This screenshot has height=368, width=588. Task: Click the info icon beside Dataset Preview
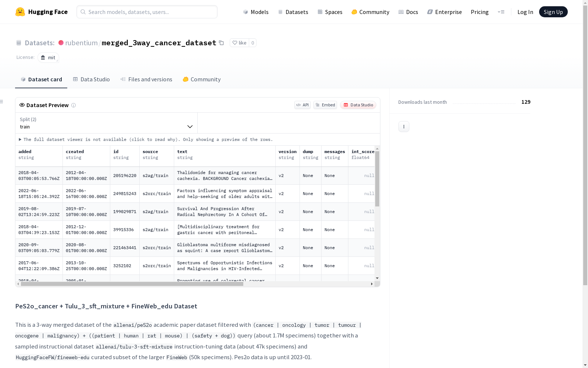click(x=73, y=105)
